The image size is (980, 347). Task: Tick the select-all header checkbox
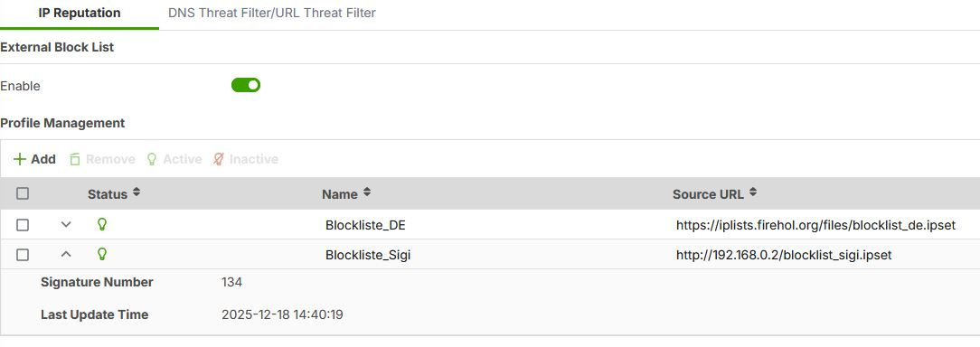tap(23, 193)
